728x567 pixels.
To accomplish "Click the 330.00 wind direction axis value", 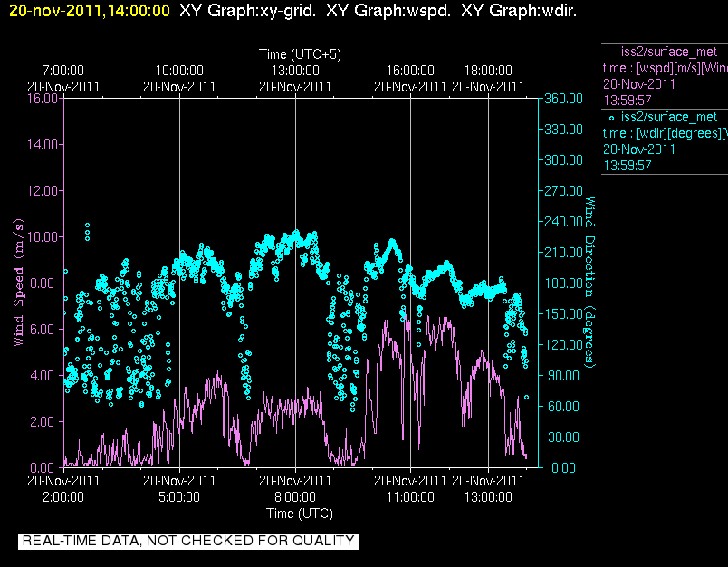I will tap(563, 130).
